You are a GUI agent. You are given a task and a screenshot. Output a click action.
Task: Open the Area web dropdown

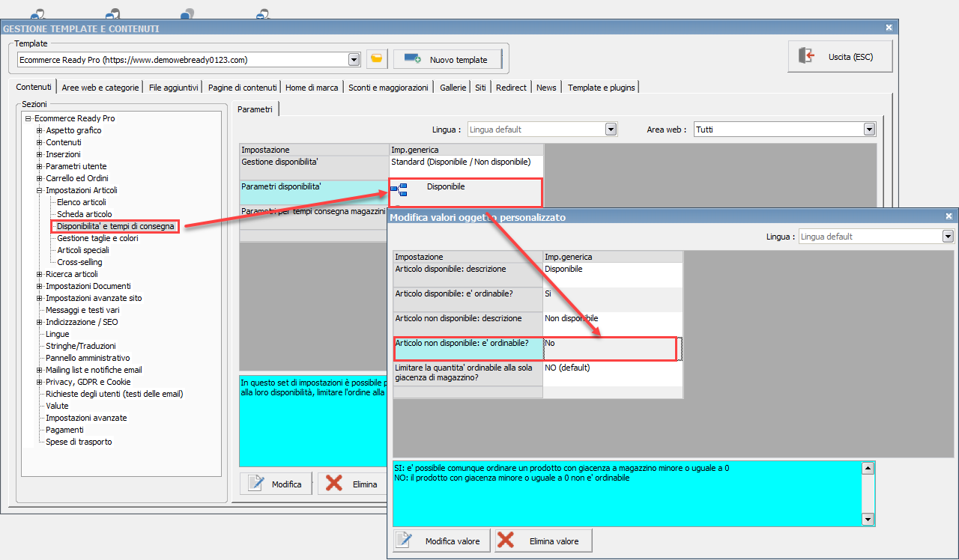click(869, 130)
